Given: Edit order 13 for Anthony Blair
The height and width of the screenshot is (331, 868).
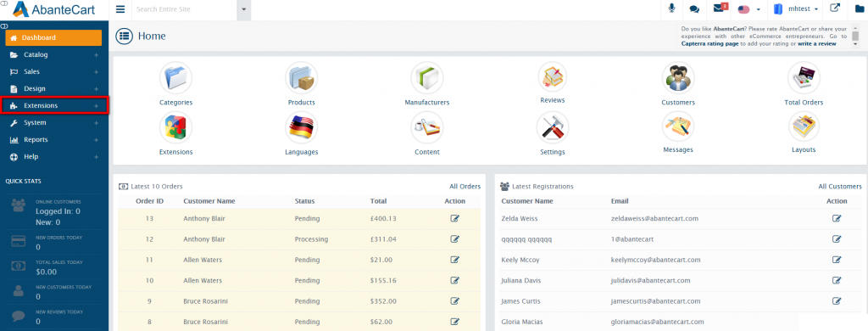Looking at the screenshot, I should (455, 218).
